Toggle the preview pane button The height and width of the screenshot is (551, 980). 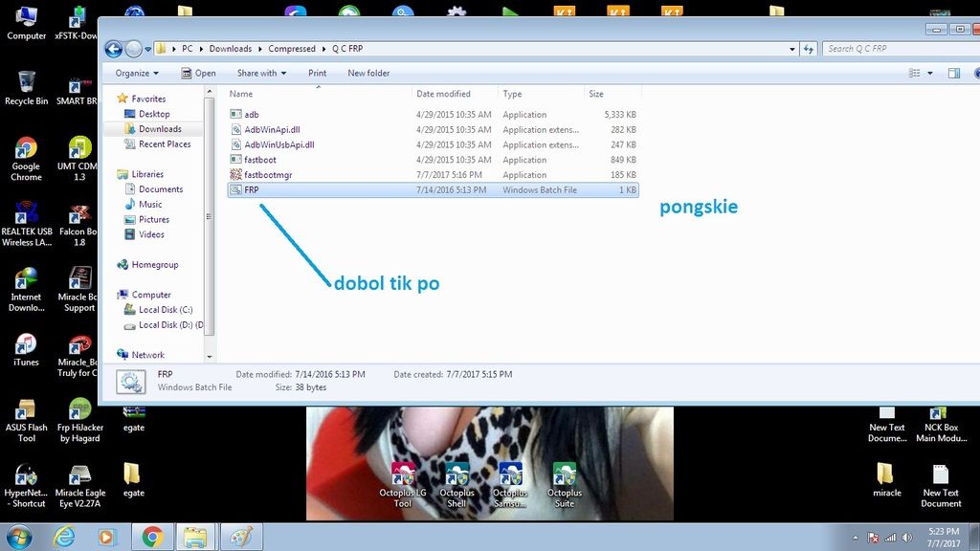point(953,73)
